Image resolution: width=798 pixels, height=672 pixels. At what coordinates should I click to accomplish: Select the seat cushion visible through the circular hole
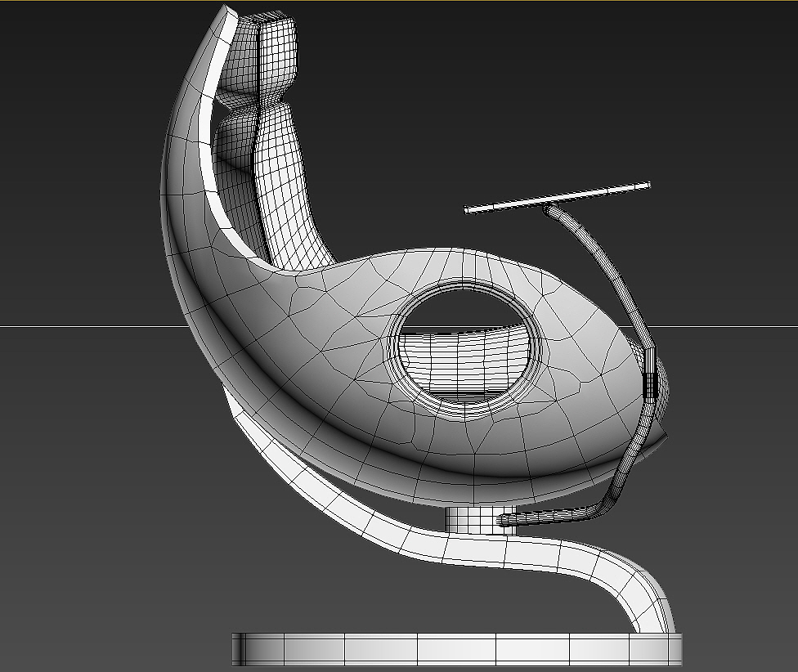click(x=463, y=364)
